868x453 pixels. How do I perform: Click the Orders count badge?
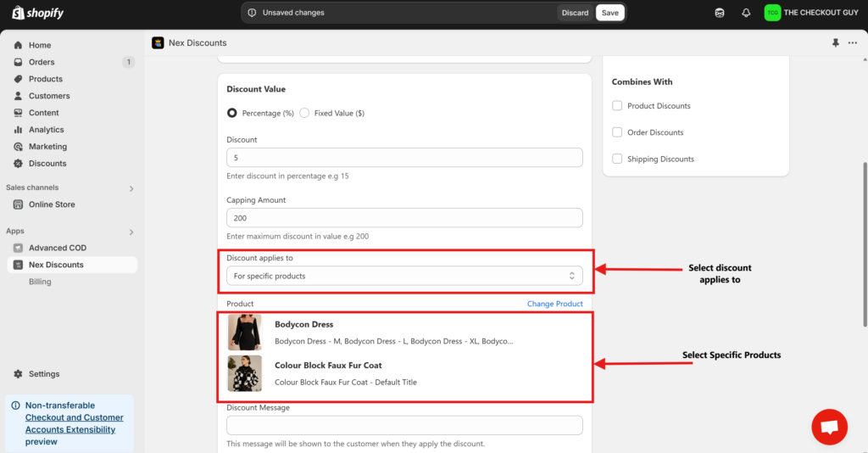[129, 62]
